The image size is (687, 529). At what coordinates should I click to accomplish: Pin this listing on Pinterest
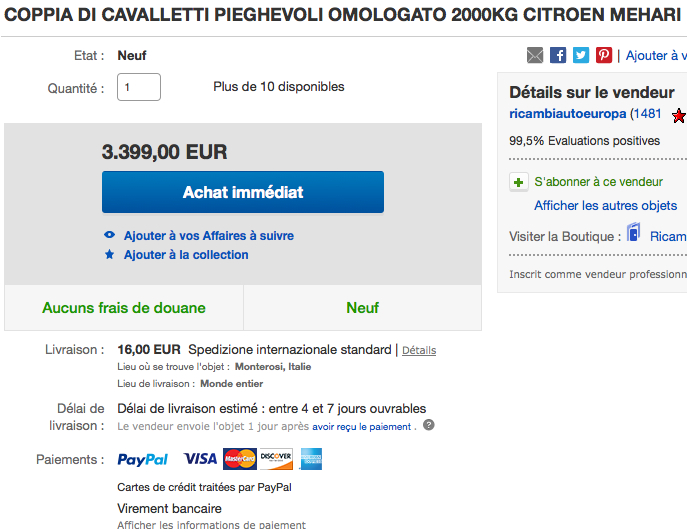[x=604, y=55]
